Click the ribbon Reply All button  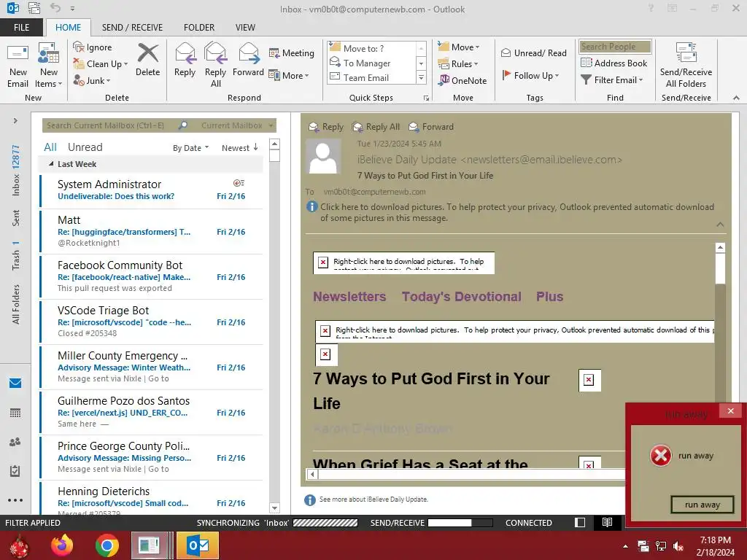click(215, 65)
